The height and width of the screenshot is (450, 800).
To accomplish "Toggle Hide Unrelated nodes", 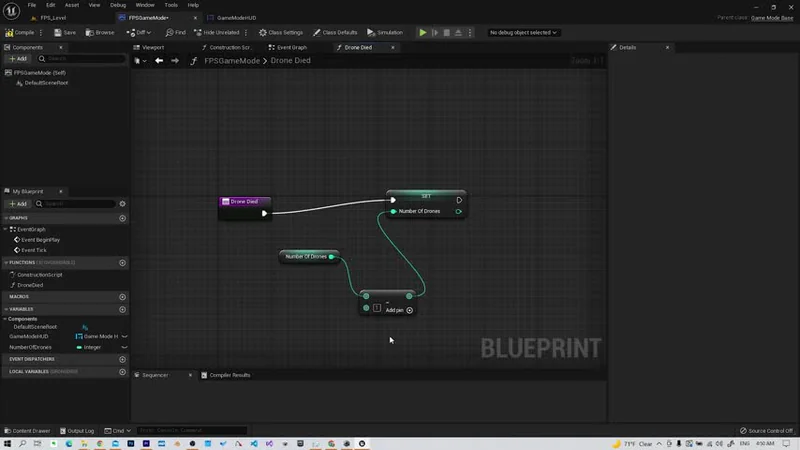I will [x=217, y=33].
